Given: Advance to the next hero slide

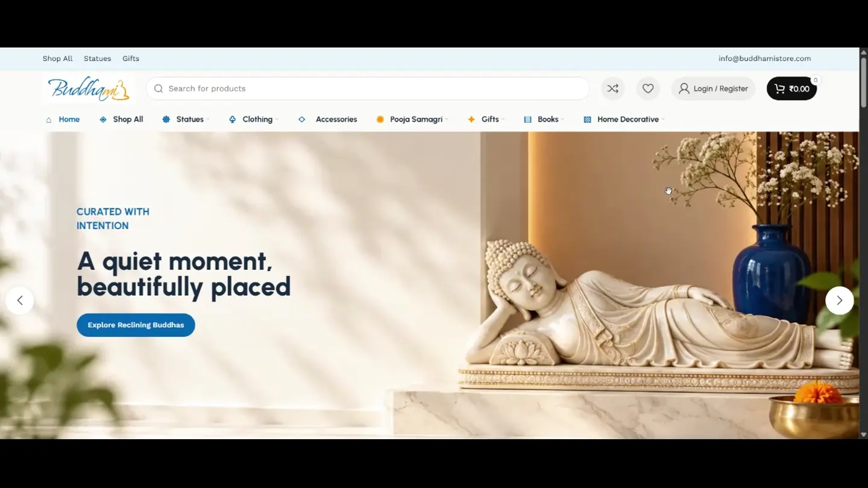Looking at the screenshot, I should [x=840, y=300].
